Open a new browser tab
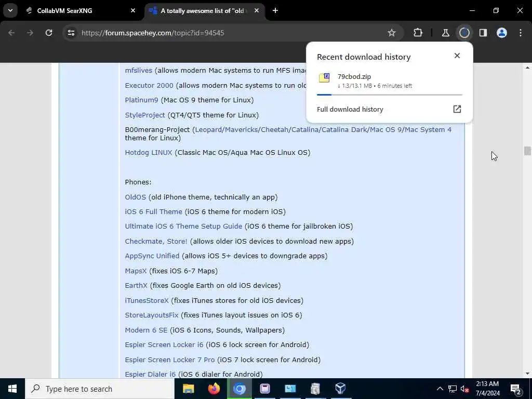Viewport: 532px width, 399px height. point(275,10)
